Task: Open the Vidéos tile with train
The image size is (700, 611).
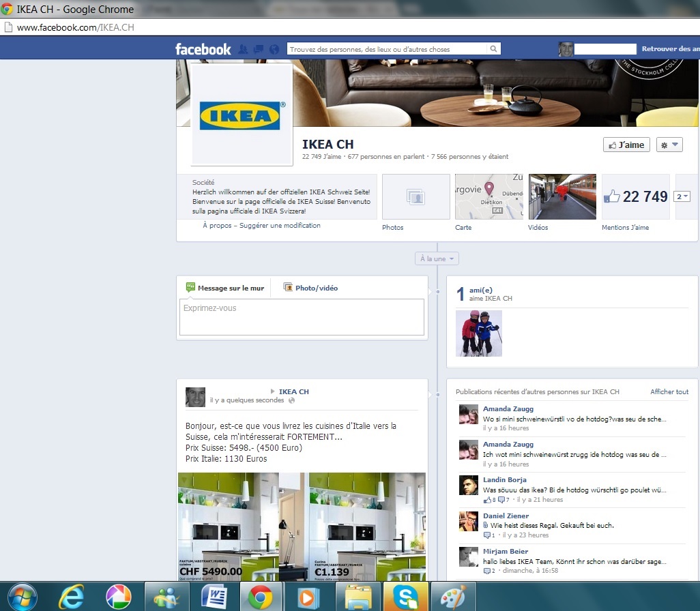Action: point(562,197)
